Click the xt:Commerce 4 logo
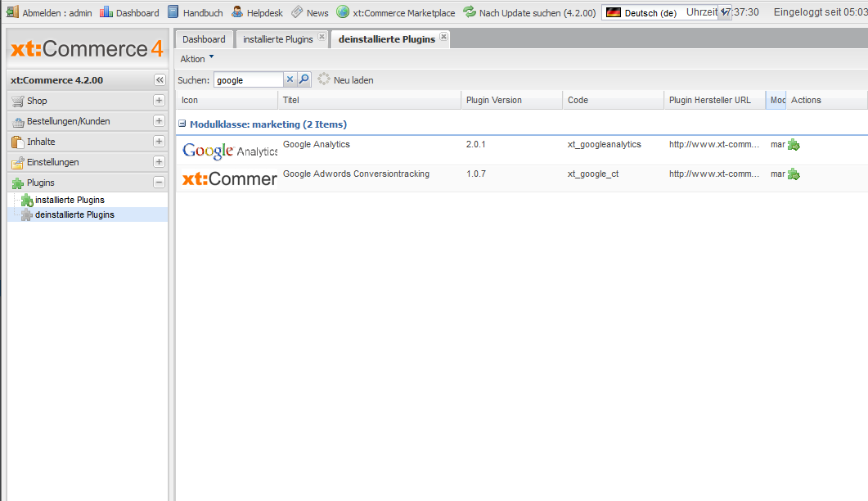This screenshot has height=501, width=868. [87, 49]
